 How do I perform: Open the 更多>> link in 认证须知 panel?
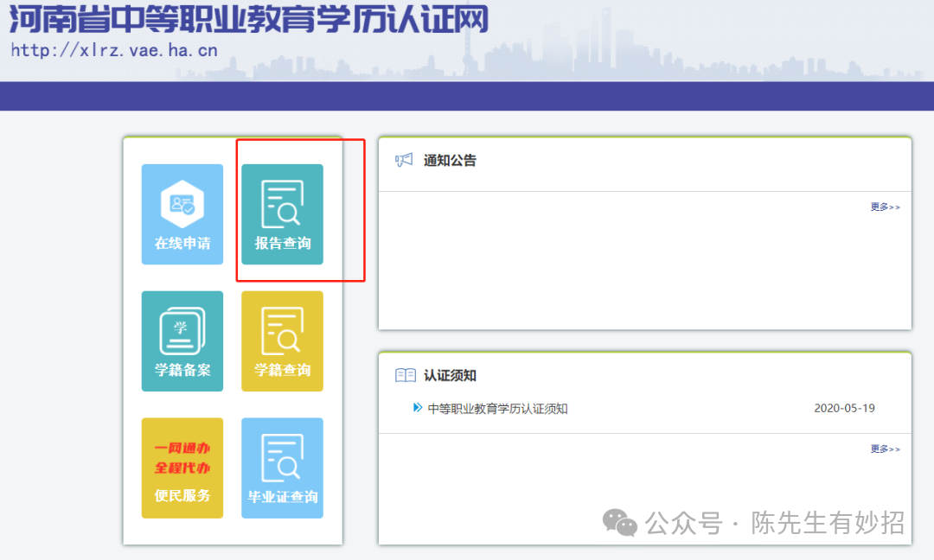coord(884,448)
